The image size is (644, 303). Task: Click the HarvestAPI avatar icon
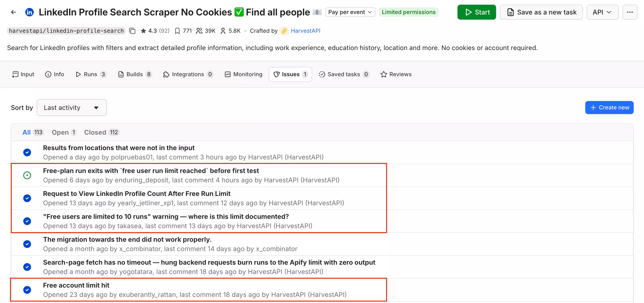click(284, 31)
